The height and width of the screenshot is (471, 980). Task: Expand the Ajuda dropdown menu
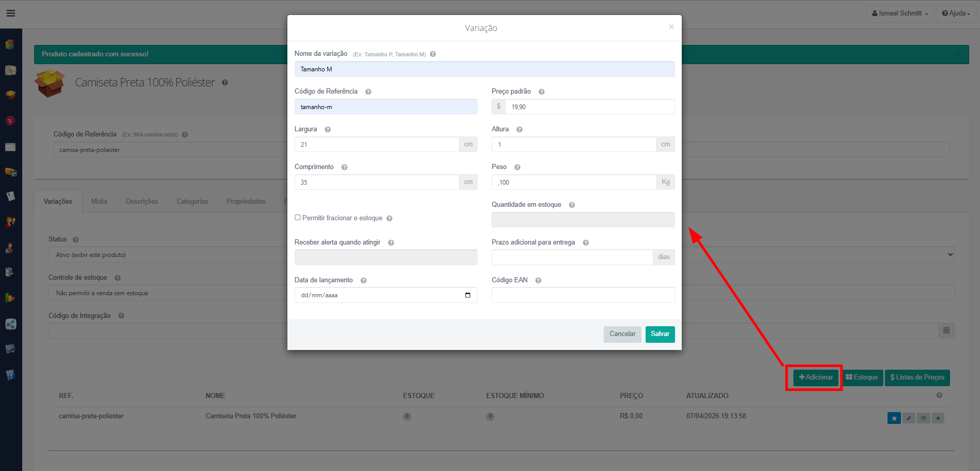[956, 13]
